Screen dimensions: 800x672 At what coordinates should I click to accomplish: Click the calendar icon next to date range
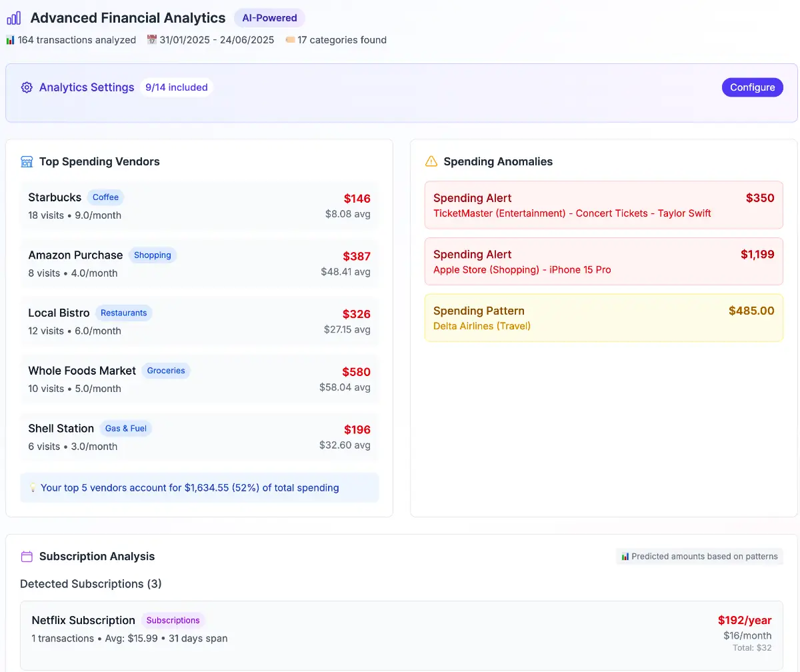(x=151, y=40)
